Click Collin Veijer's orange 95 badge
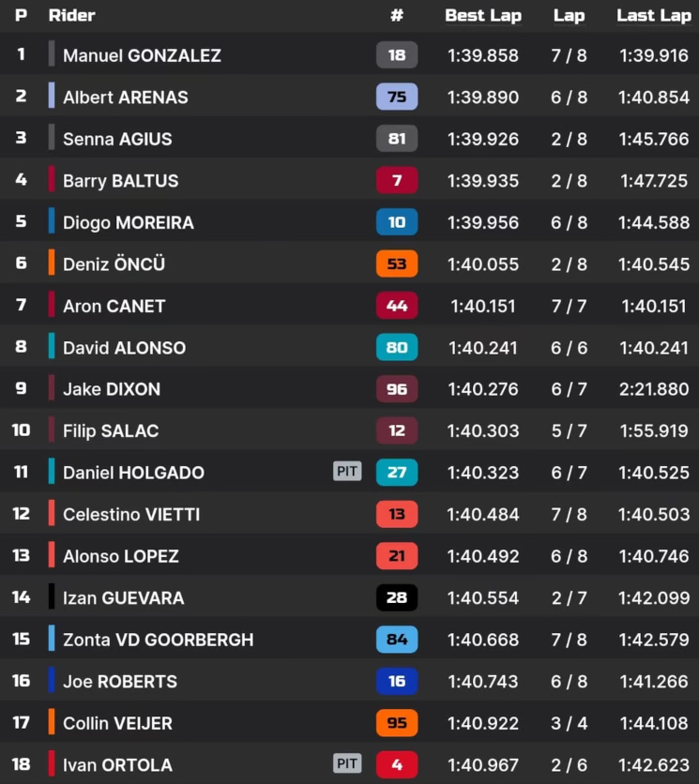The width and height of the screenshot is (699, 784). pyautogui.click(x=397, y=723)
